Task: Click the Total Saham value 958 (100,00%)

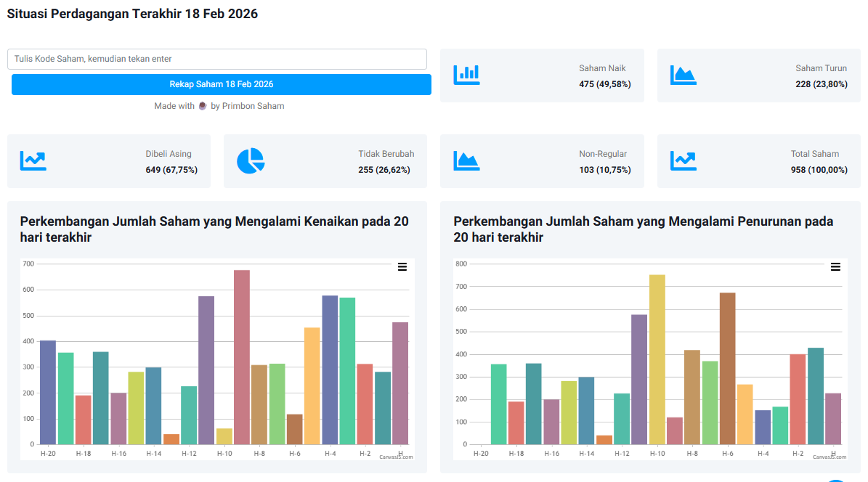Action: pyautogui.click(x=819, y=170)
